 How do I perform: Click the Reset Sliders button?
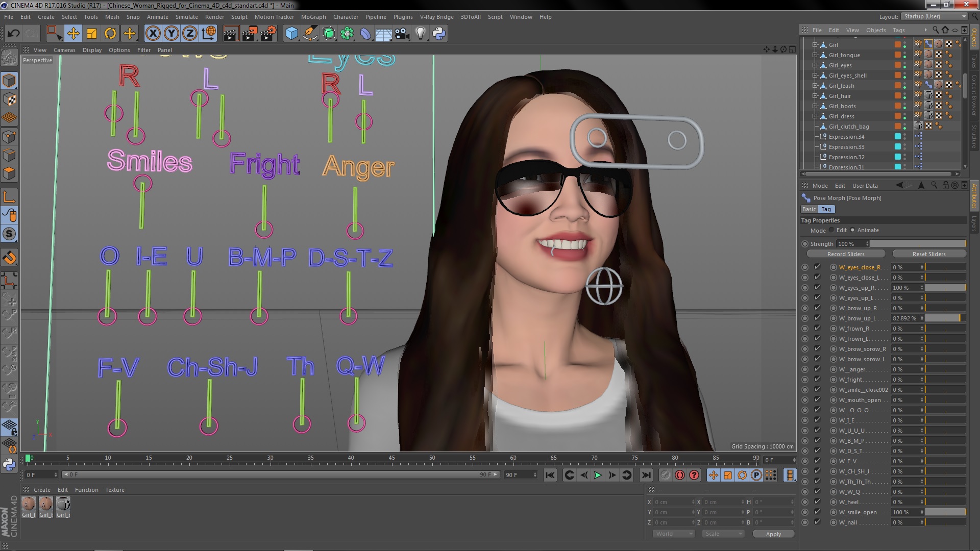pyautogui.click(x=928, y=254)
